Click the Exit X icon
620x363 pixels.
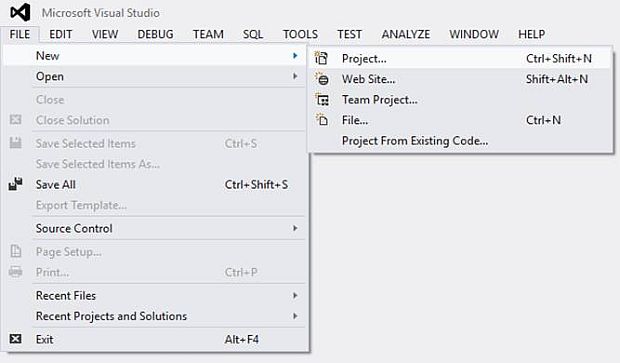15,339
